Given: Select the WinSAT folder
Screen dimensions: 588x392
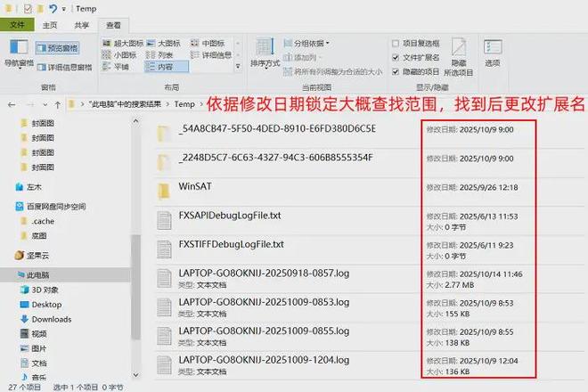Looking at the screenshot, I should tap(370, 192).
